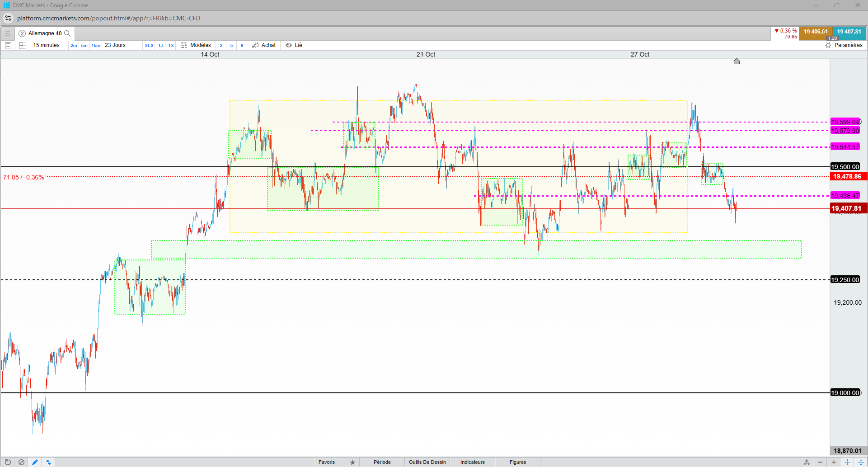Open the chart layout grid icon

[23, 45]
